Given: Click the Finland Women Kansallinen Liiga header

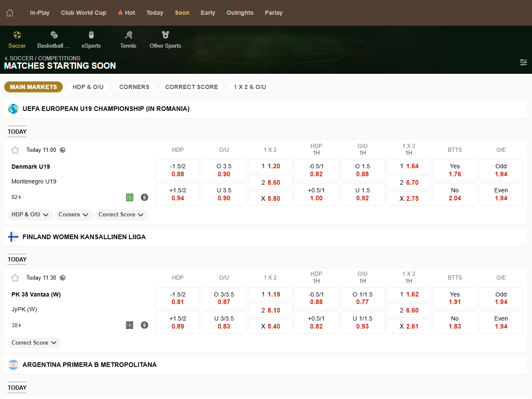Looking at the screenshot, I should point(266,237).
